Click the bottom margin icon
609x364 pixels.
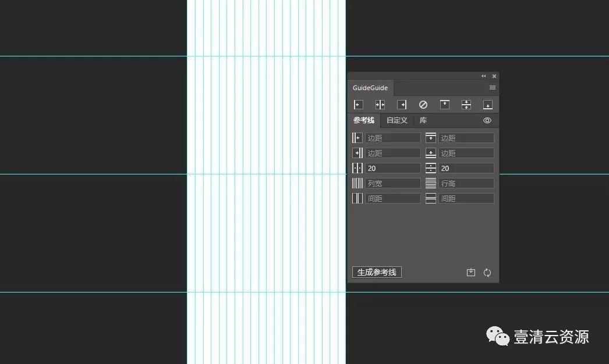tap(431, 153)
